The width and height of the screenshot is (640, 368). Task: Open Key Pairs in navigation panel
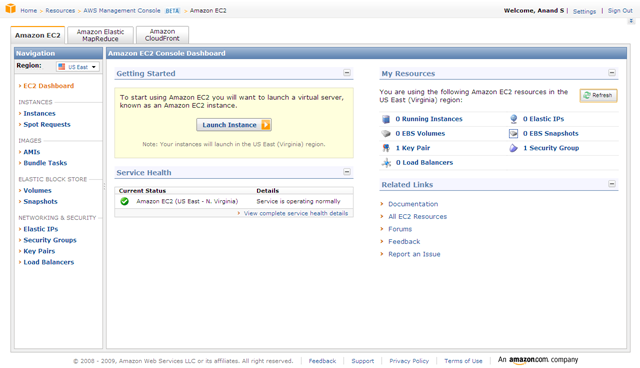click(39, 251)
